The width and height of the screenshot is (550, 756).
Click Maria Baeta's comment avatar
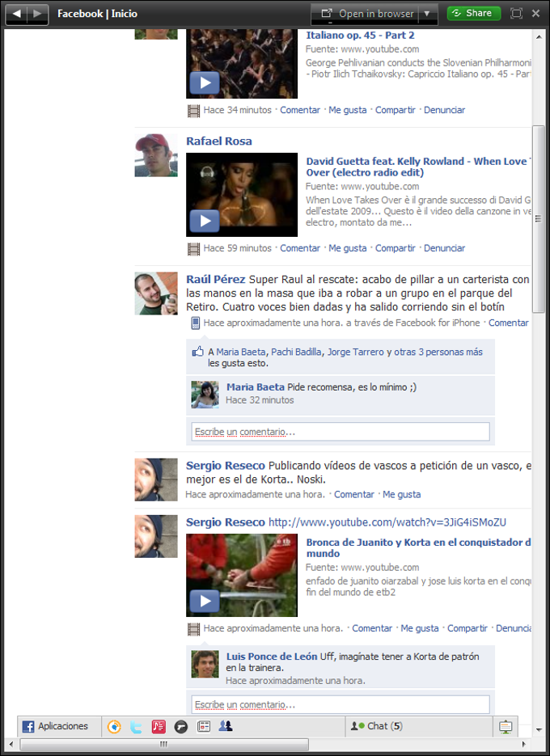click(x=205, y=395)
